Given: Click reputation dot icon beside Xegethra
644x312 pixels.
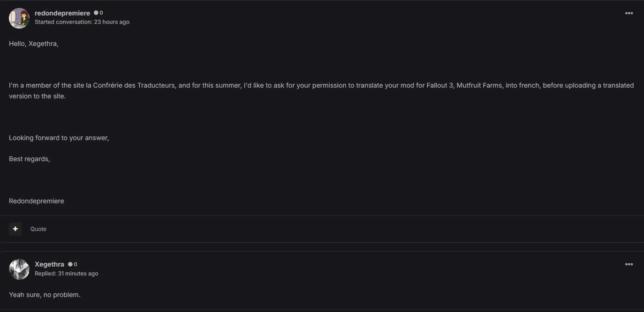Looking at the screenshot, I should click(x=70, y=264).
